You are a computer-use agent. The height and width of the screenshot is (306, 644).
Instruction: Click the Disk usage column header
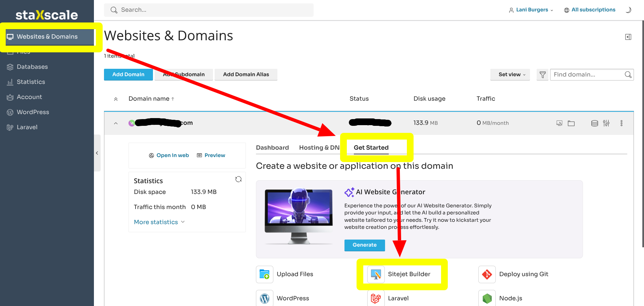tap(429, 99)
